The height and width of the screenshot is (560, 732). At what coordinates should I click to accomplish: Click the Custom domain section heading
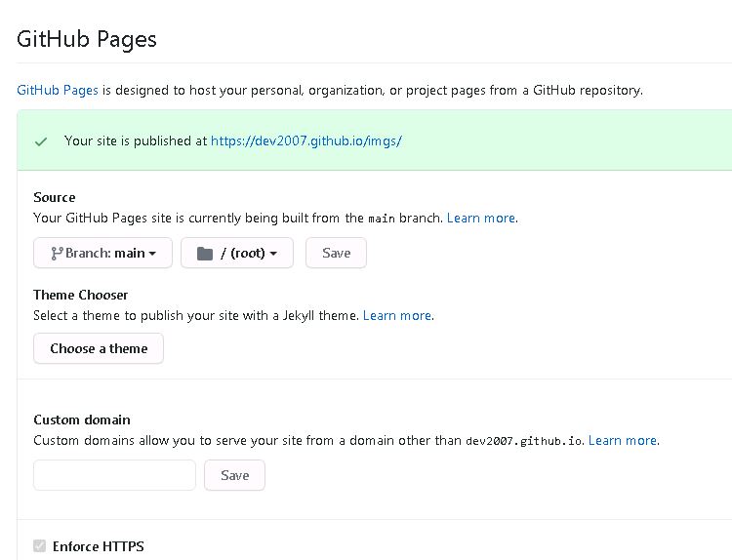(82, 420)
